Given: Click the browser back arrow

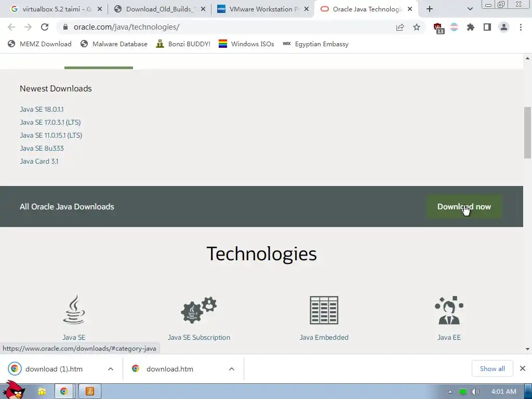Looking at the screenshot, I should point(11,27).
